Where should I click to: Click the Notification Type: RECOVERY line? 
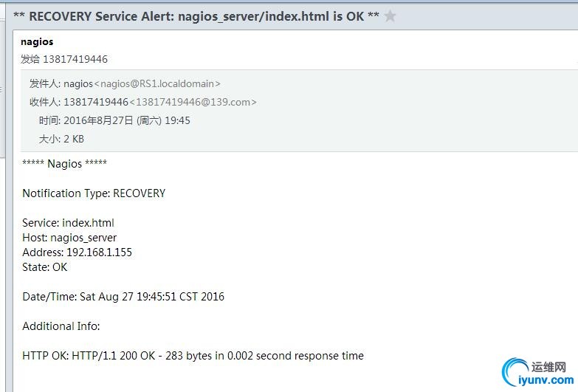tap(94, 193)
